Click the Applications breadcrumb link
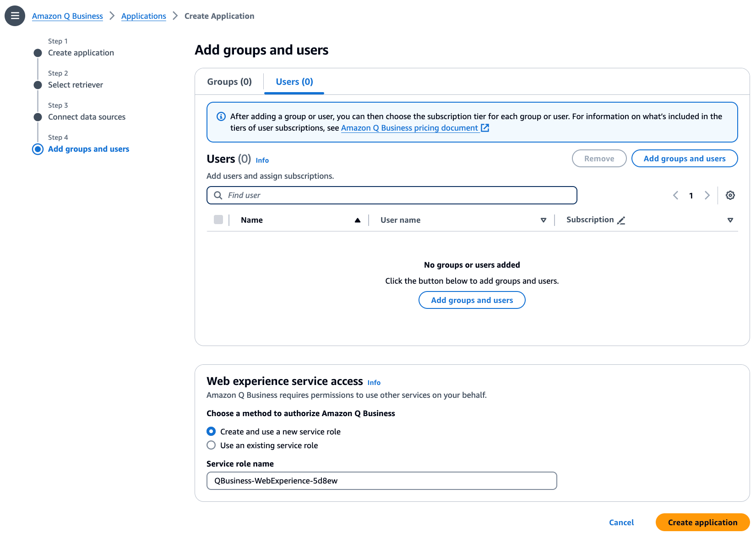The height and width of the screenshot is (544, 756). 143,16
